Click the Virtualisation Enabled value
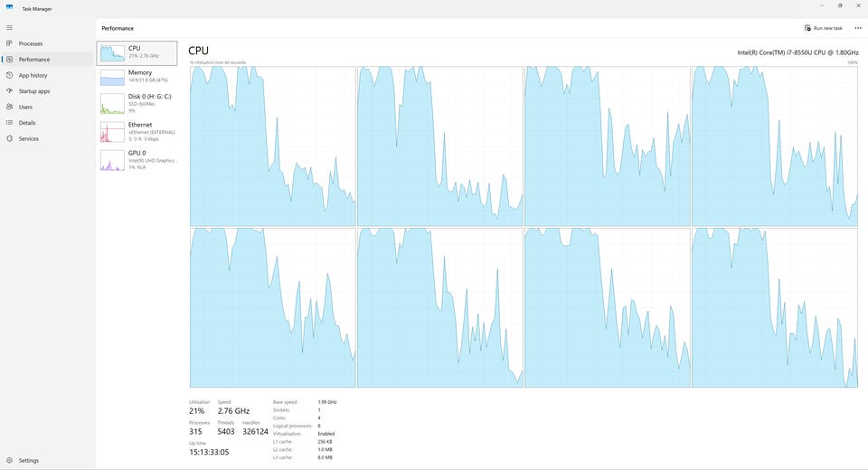 pos(326,434)
